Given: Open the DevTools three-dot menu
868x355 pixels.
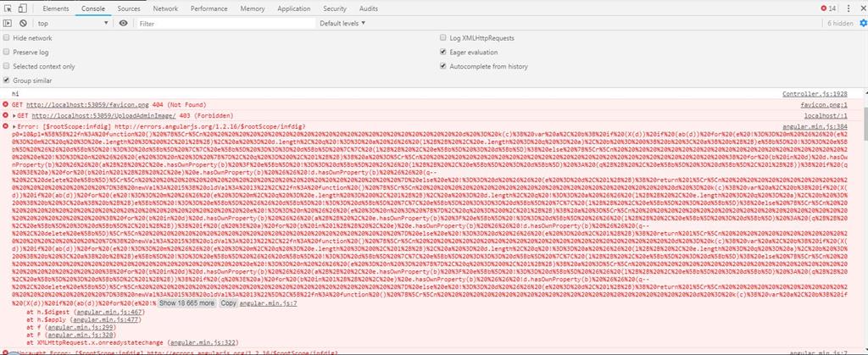Looking at the screenshot, I should pos(849,8).
